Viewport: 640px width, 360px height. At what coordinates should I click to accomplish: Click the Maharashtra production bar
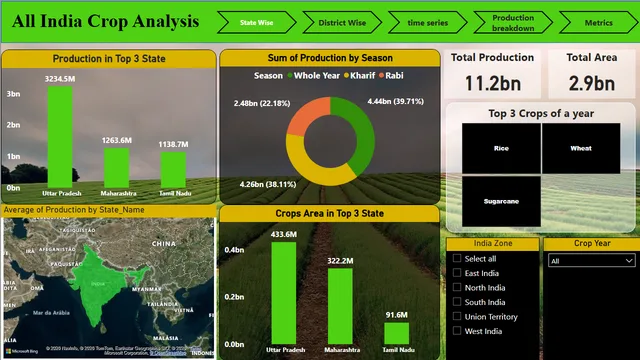click(117, 168)
